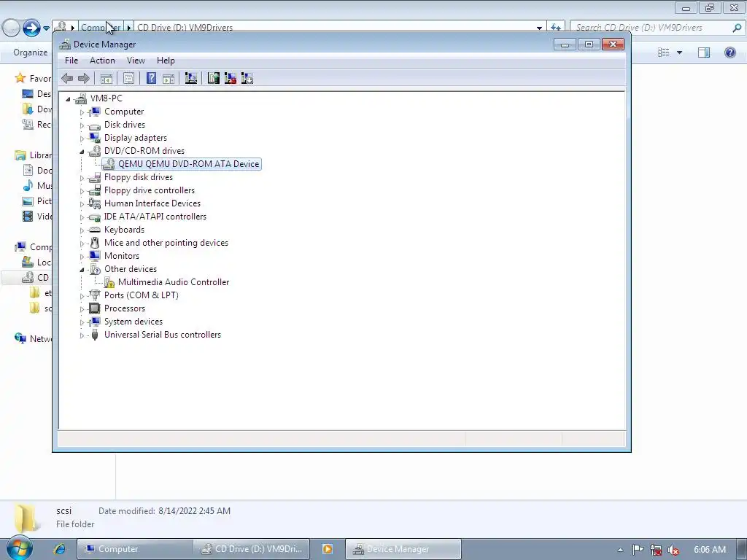747x560 pixels.
Task: Toggle the Show/Hide Action Pane toolbar icon
Action: click(169, 78)
